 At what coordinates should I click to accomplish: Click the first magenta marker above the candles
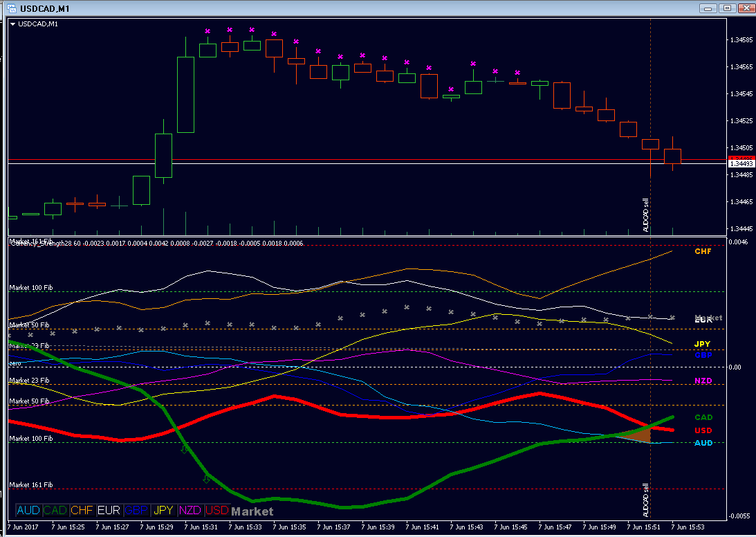point(208,30)
